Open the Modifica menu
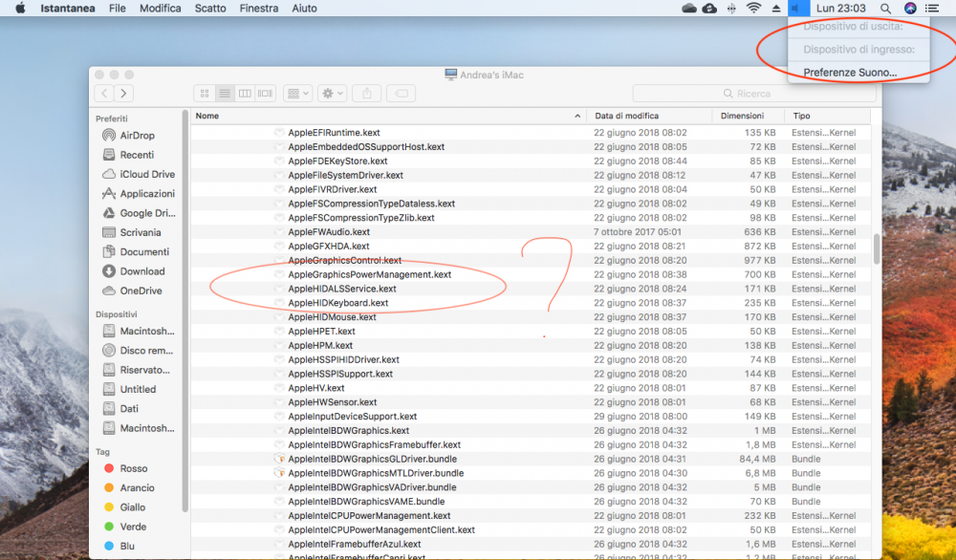 161,8
